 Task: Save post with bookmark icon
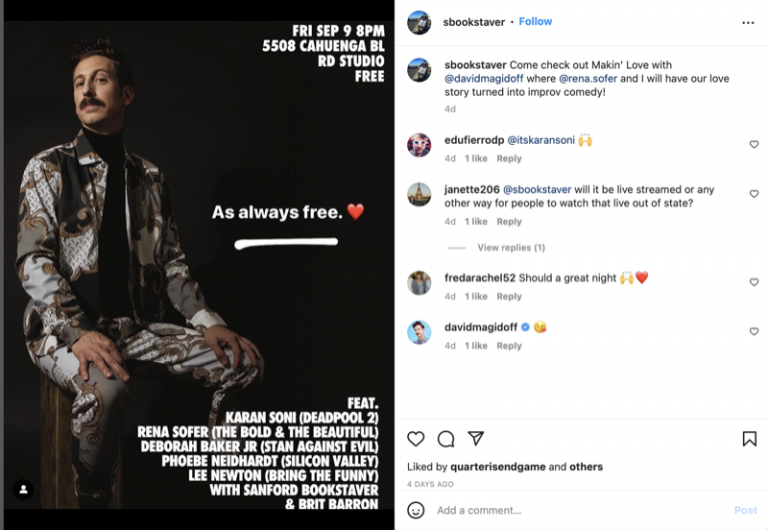click(749, 438)
